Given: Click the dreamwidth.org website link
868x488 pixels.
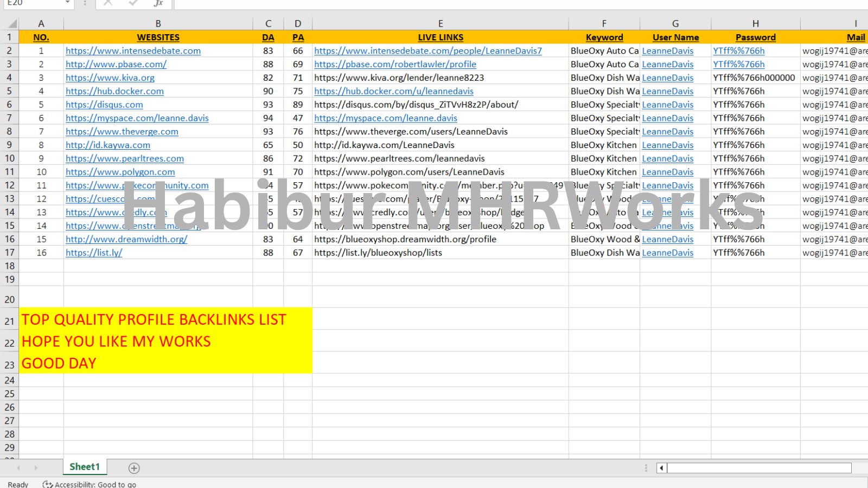Looking at the screenshot, I should point(126,239).
